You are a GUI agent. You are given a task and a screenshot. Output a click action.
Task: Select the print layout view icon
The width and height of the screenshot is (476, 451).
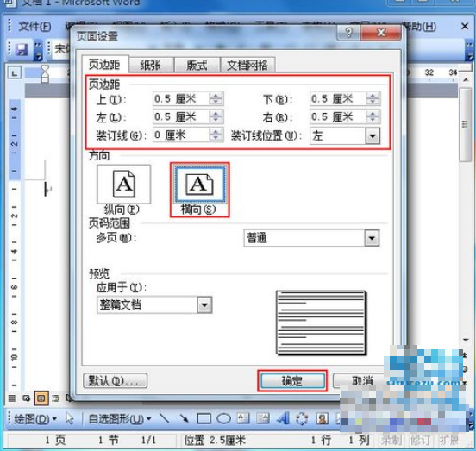click(x=41, y=398)
